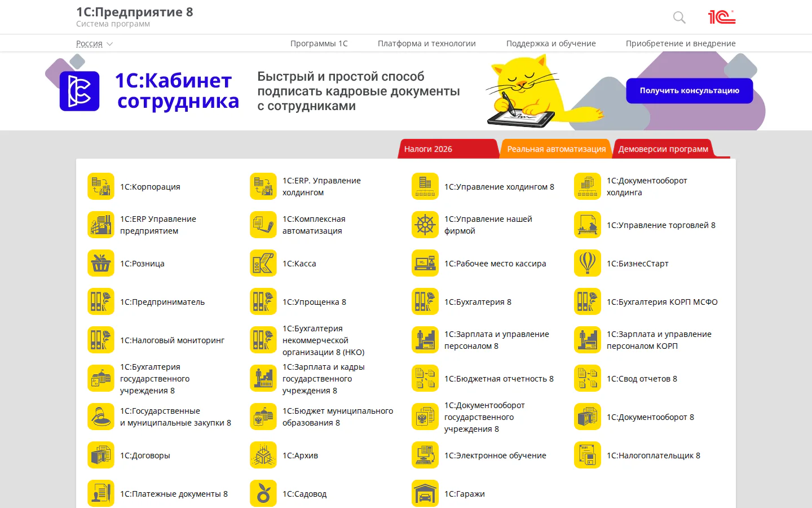This screenshot has height=508, width=812.
Task: Open the 1C:Документооборот 8 link
Action: (650, 417)
